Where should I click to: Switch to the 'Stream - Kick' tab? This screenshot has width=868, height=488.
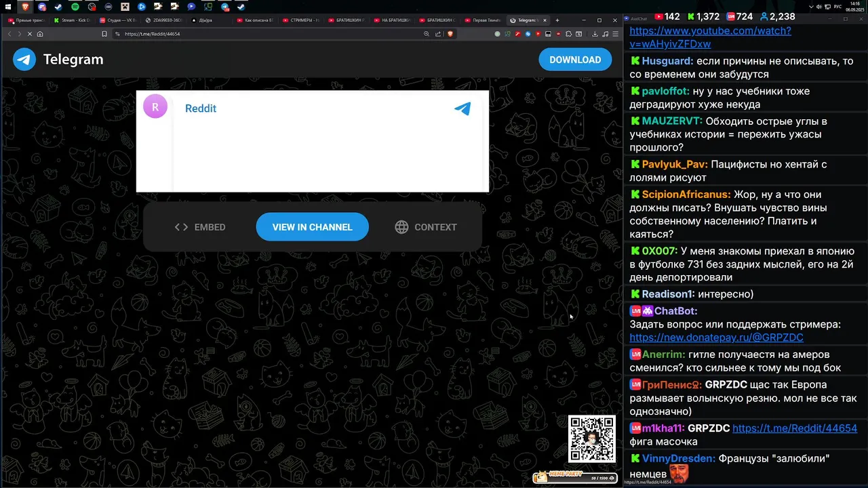coord(71,20)
